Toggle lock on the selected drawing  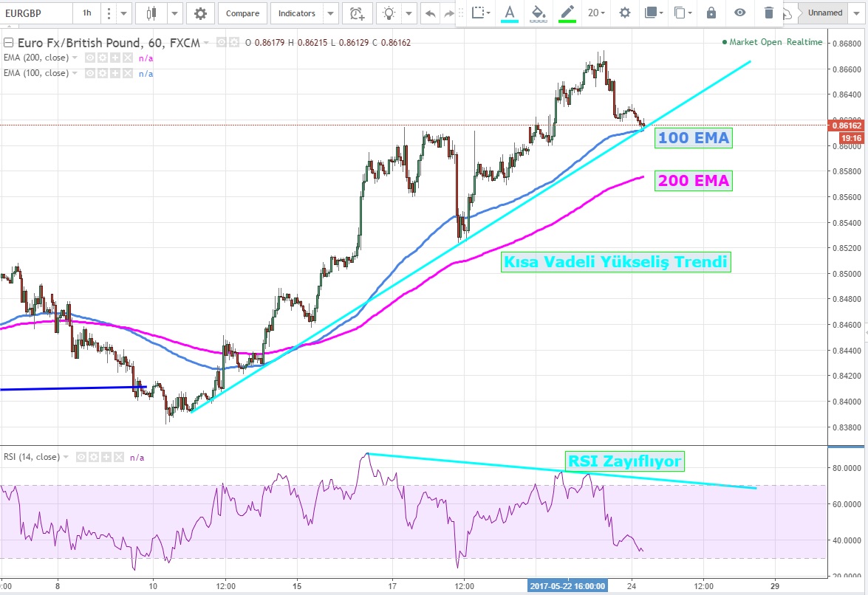[x=711, y=13]
